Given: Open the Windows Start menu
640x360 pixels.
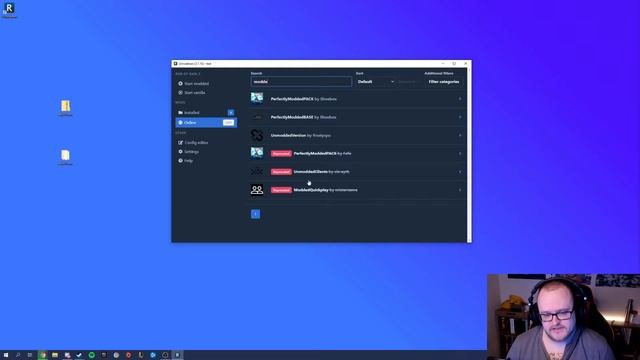Looking at the screenshot, I should pos(6,355).
